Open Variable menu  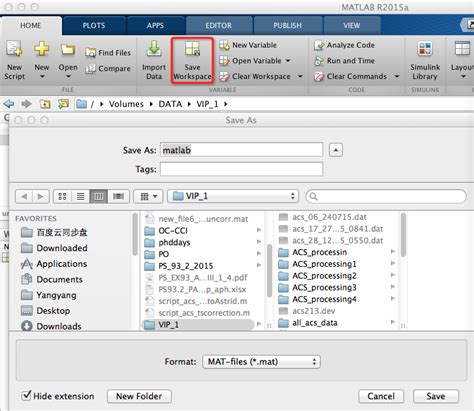pos(254,61)
